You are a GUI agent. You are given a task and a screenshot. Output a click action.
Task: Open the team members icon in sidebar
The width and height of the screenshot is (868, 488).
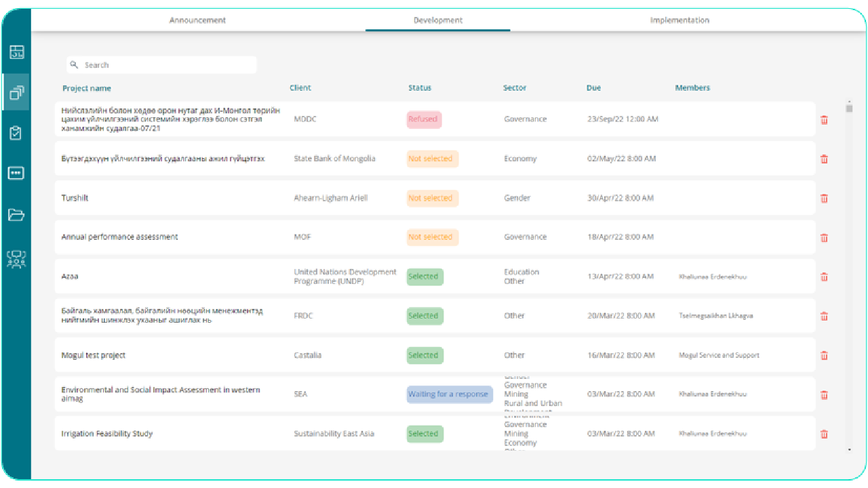[16, 260]
